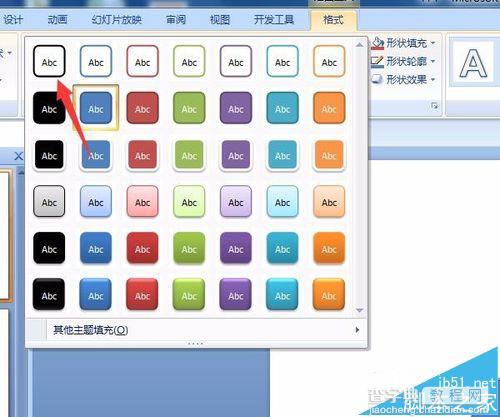Apply the light purple gradient Abc style
This screenshot has width=500, height=417.
(236, 201)
